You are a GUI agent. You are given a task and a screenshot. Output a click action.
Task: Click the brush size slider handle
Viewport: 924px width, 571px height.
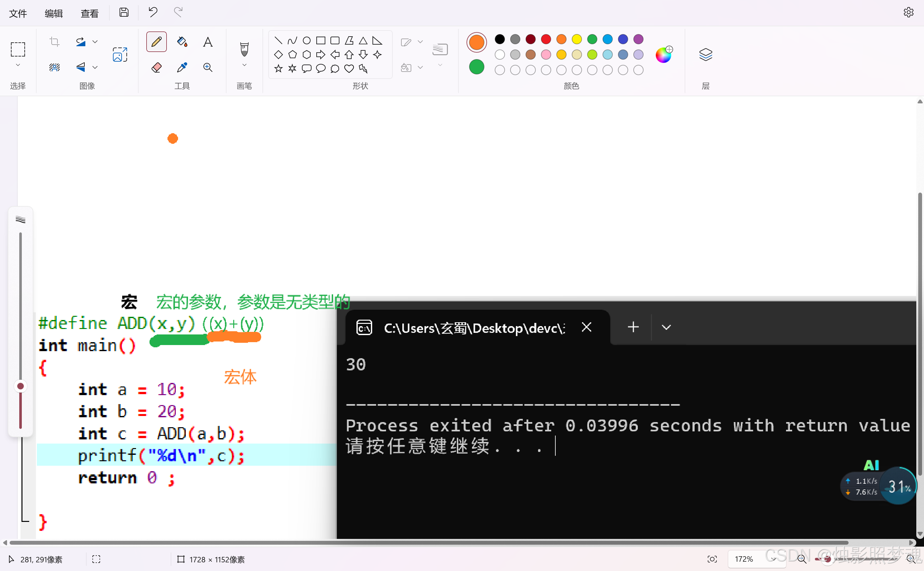click(21, 386)
